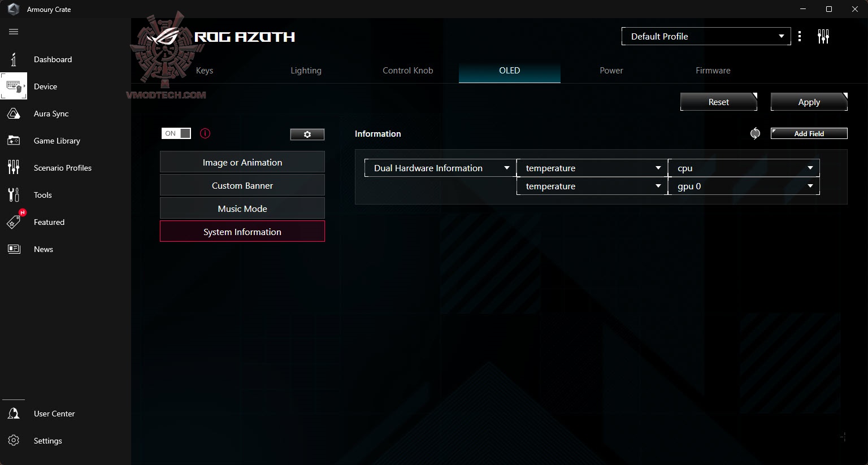The height and width of the screenshot is (465, 868).
Task: Expand the gpu 0 source dropdown
Action: pyautogui.click(x=744, y=186)
